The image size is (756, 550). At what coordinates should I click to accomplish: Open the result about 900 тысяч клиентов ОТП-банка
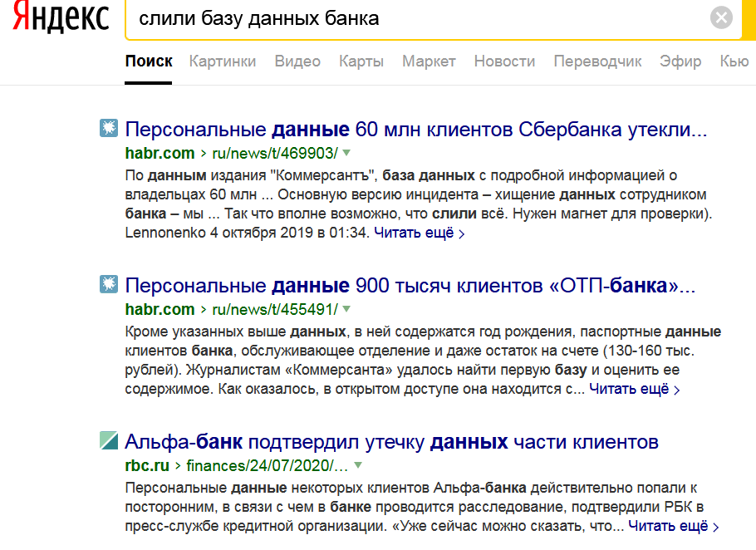pyautogui.click(x=410, y=285)
